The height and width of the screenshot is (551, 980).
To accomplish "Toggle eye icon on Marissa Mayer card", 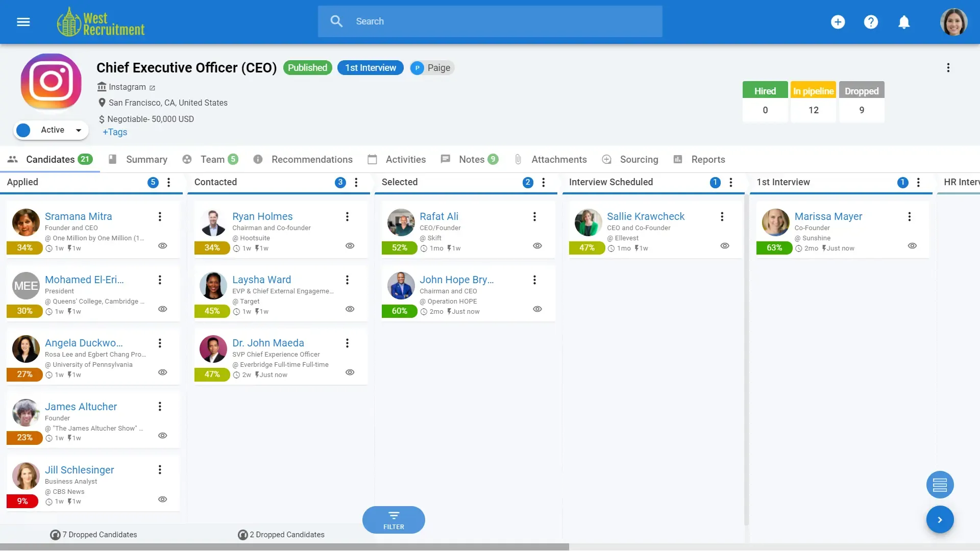I will [x=912, y=246].
